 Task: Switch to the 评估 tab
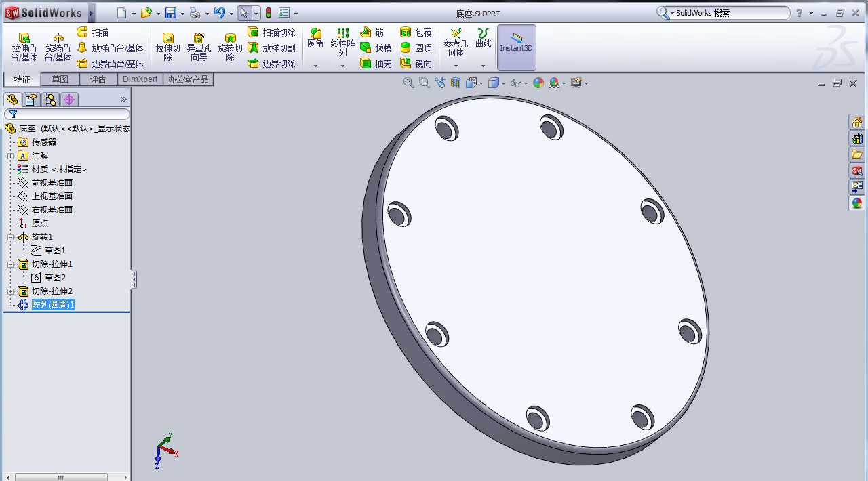pyautogui.click(x=98, y=79)
